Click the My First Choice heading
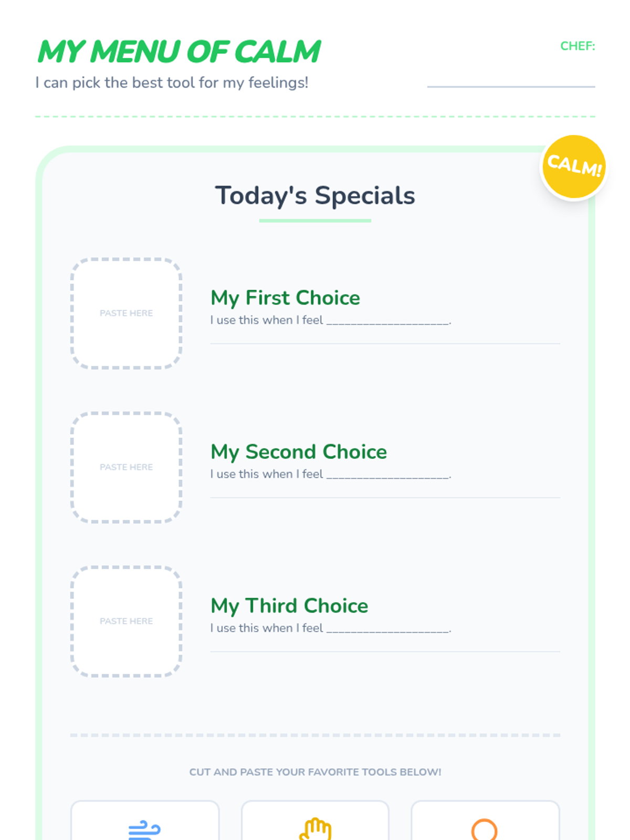Viewport: 630px width, 840px height. coord(285,298)
